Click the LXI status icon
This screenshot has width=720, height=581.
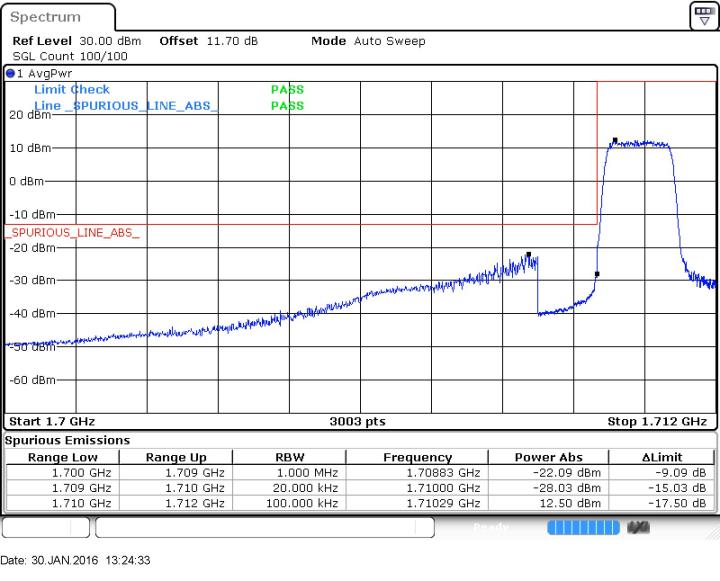(x=638, y=527)
